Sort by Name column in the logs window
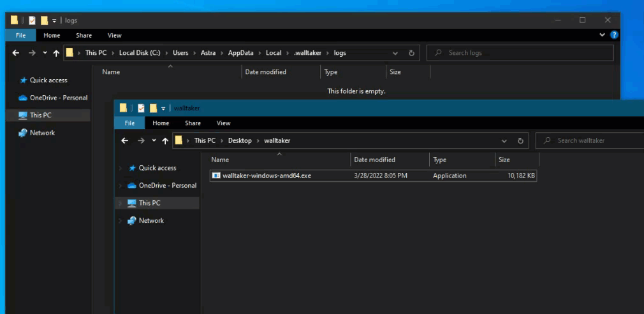 [111, 72]
